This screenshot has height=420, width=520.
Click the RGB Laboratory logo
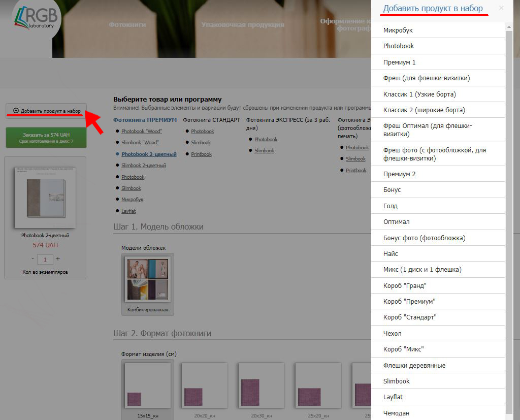tap(36, 20)
